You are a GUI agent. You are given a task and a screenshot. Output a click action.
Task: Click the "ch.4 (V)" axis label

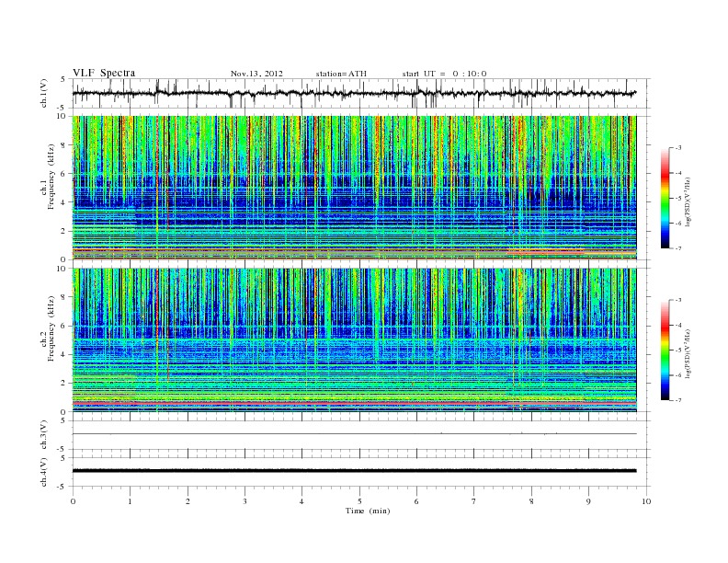pyautogui.click(x=44, y=472)
